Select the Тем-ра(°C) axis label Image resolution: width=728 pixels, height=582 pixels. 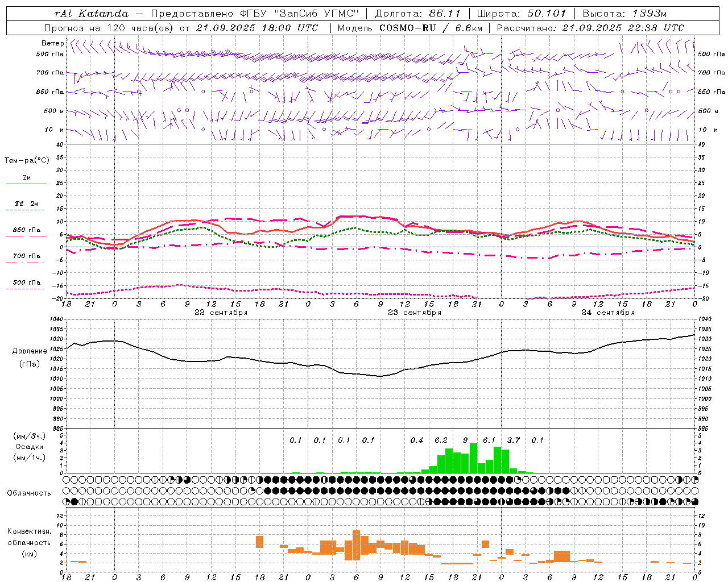pyautogui.click(x=27, y=161)
